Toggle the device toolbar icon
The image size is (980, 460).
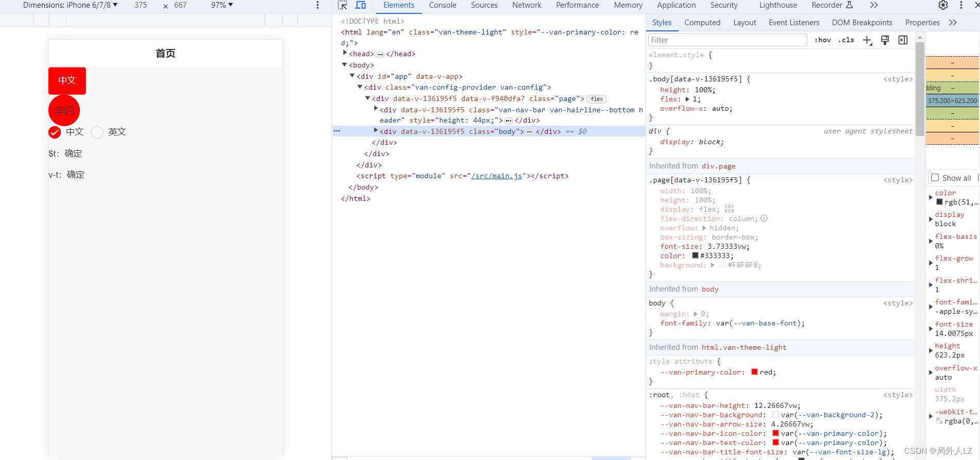pyautogui.click(x=361, y=5)
